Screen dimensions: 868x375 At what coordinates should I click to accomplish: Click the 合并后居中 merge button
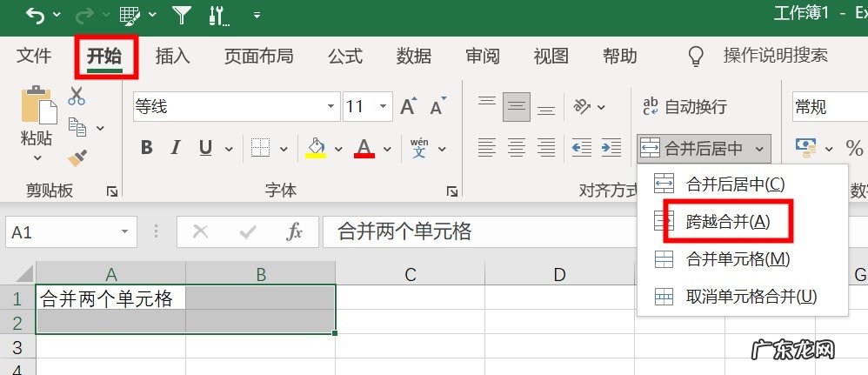[692, 149]
